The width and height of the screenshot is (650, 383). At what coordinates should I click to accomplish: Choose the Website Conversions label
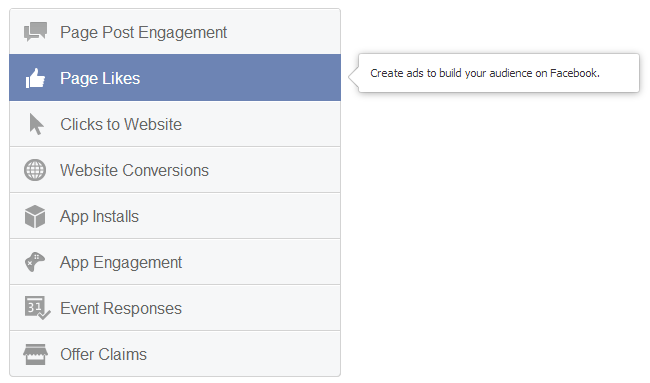[x=134, y=170]
